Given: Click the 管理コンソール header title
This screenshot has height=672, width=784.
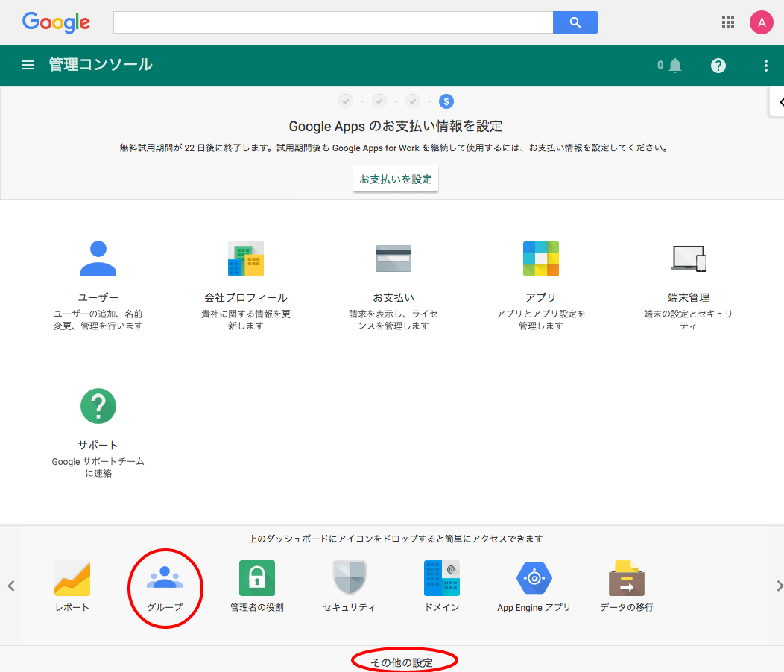Looking at the screenshot, I should pyautogui.click(x=101, y=65).
